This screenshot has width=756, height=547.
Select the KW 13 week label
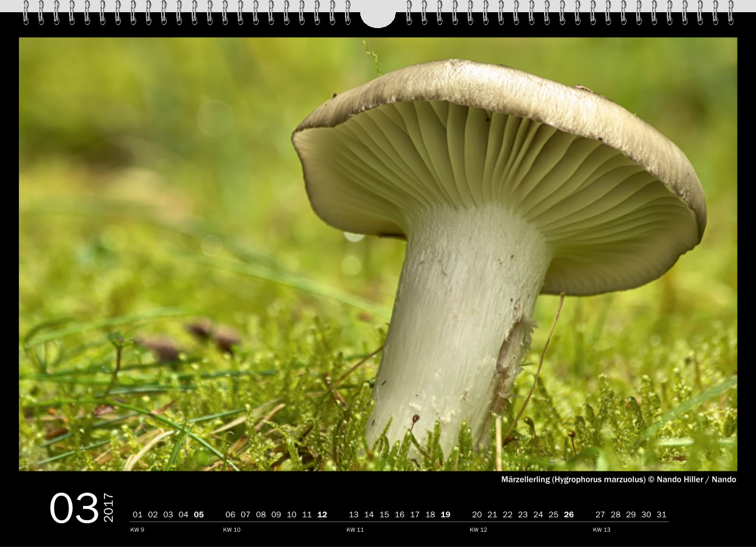coord(602,530)
